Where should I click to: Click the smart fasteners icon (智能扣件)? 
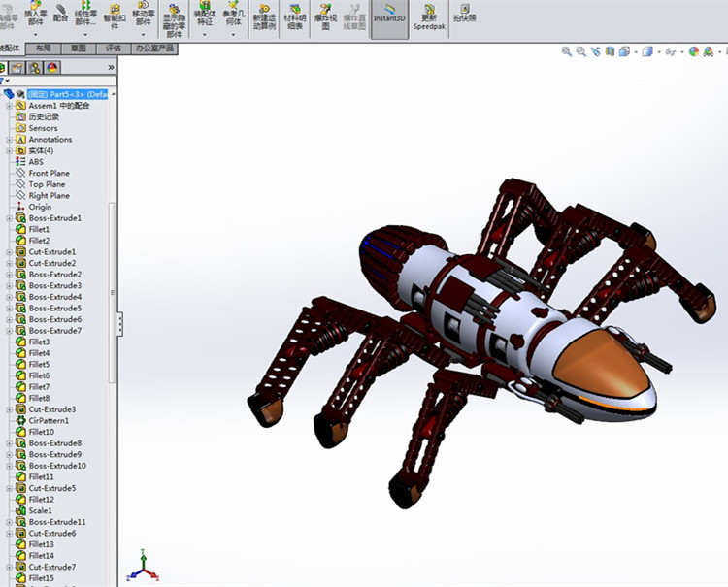click(115, 14)
